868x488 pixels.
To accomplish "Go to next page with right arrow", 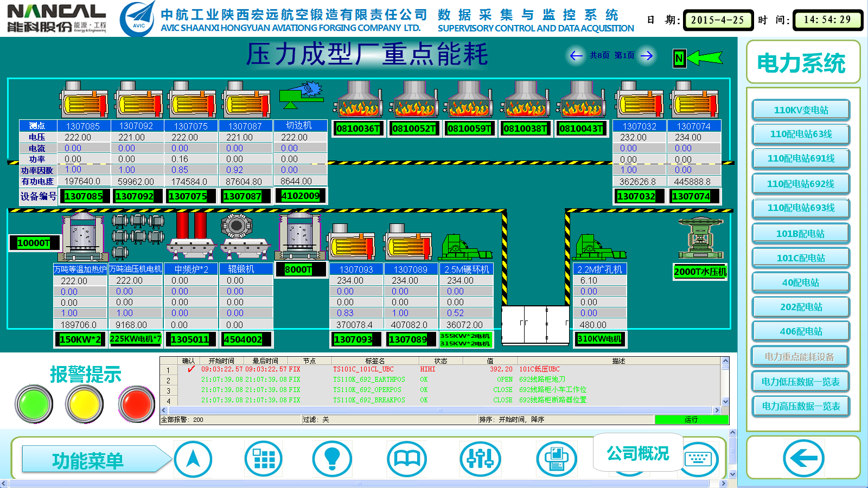I will point(647,55).
